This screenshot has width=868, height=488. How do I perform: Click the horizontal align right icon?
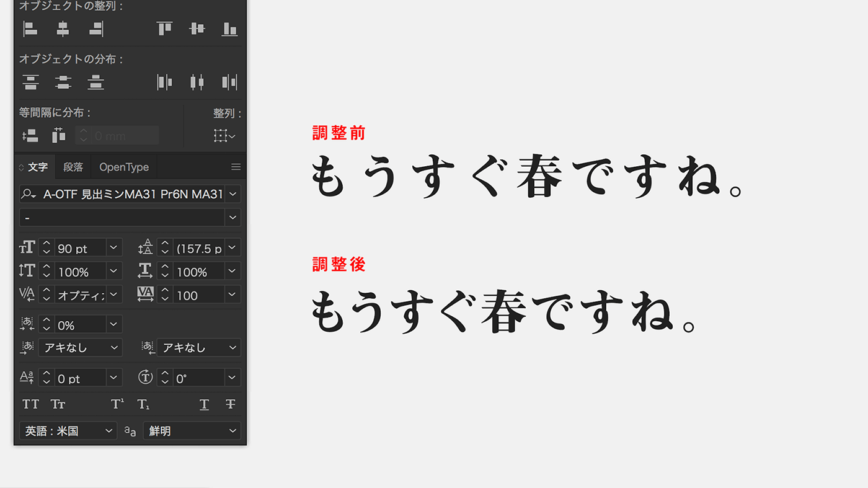(x=96, y=29)
